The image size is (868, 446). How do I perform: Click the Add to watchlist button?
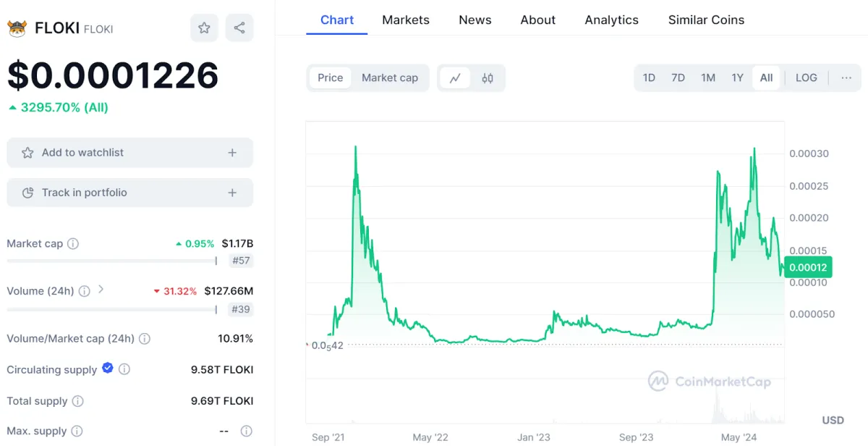click(130, 153)
